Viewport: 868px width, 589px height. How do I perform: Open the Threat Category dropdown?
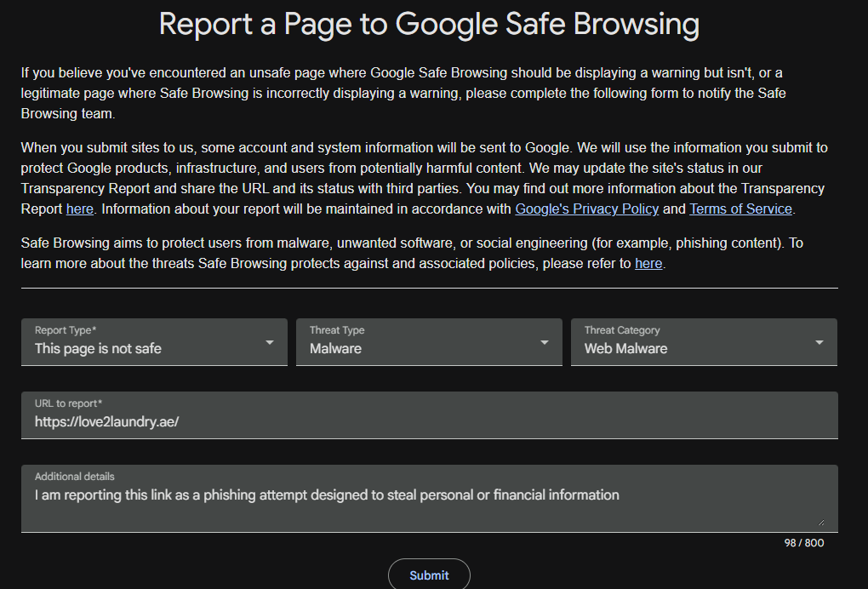tap(704, 342)
